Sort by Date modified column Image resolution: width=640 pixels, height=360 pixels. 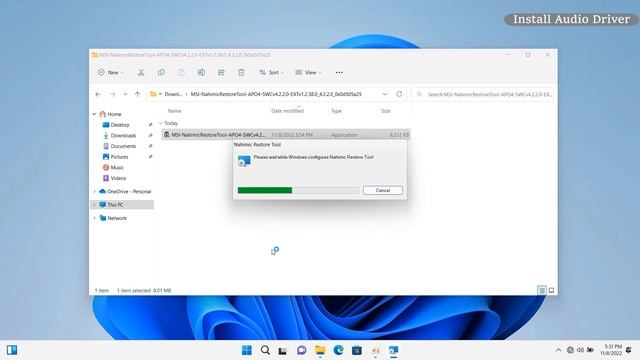point(287,111)
